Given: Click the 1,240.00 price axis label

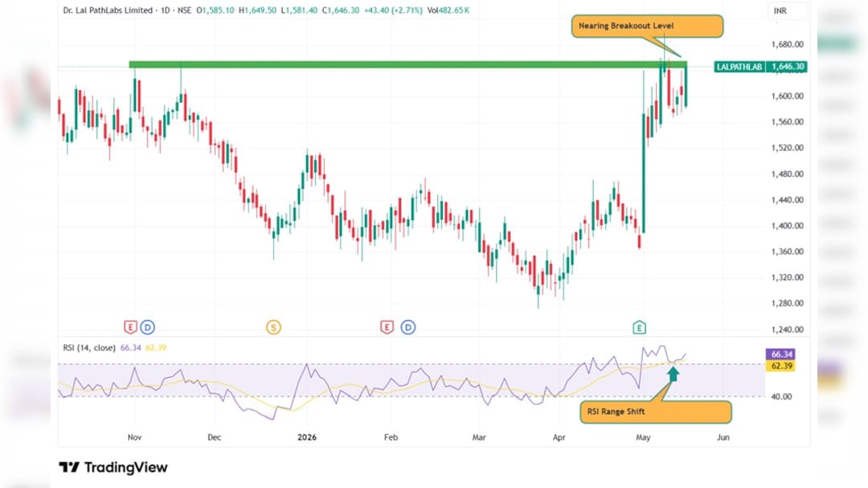Looking at the screenshot, I should coord(787,330).
